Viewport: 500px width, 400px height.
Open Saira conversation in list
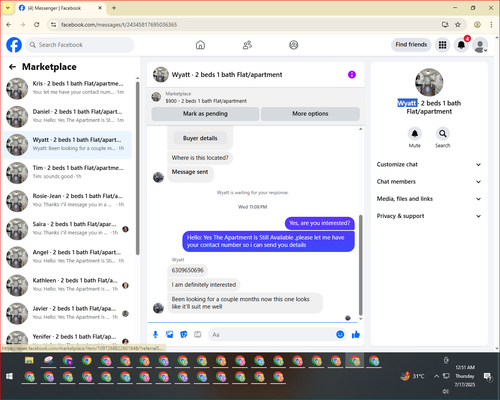pos(68,229)
